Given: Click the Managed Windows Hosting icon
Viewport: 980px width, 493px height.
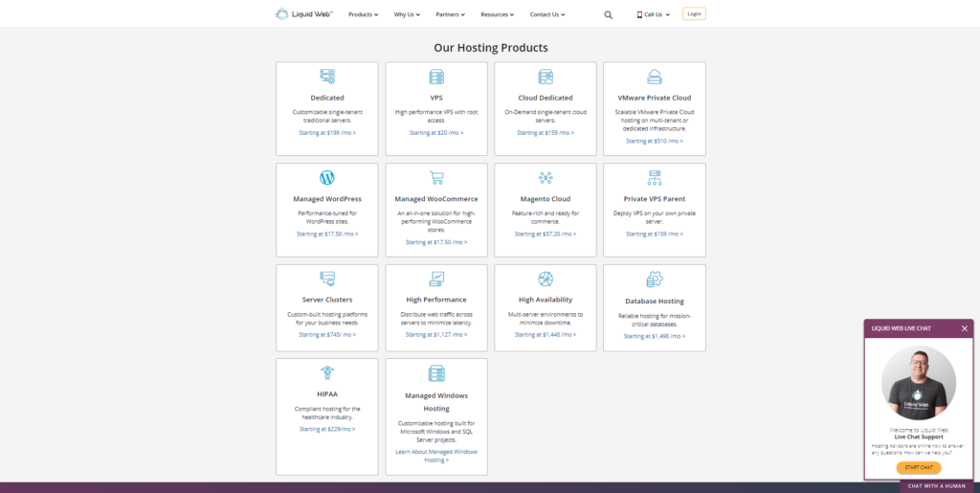Looking at the screenshot, I should tap(436, 373).
